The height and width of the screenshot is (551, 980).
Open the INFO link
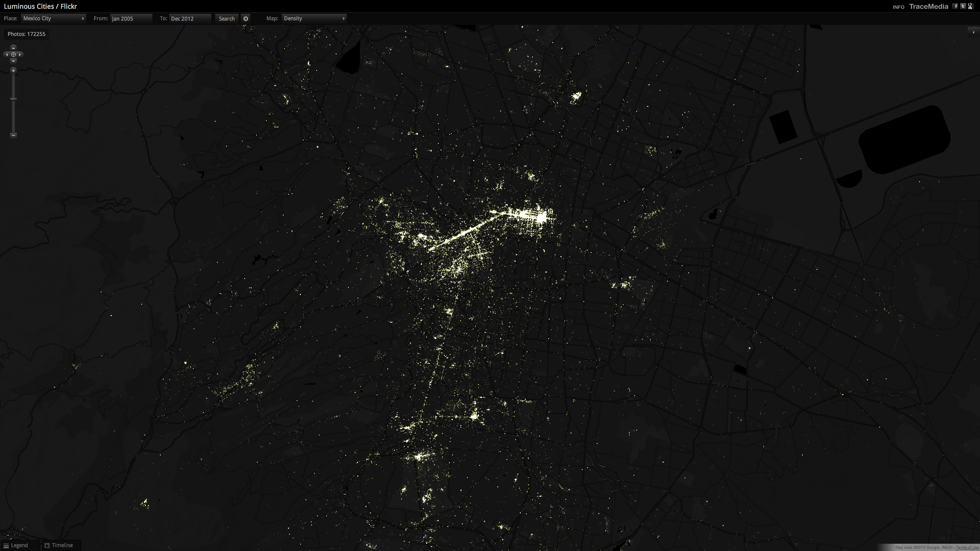[898, 7]
